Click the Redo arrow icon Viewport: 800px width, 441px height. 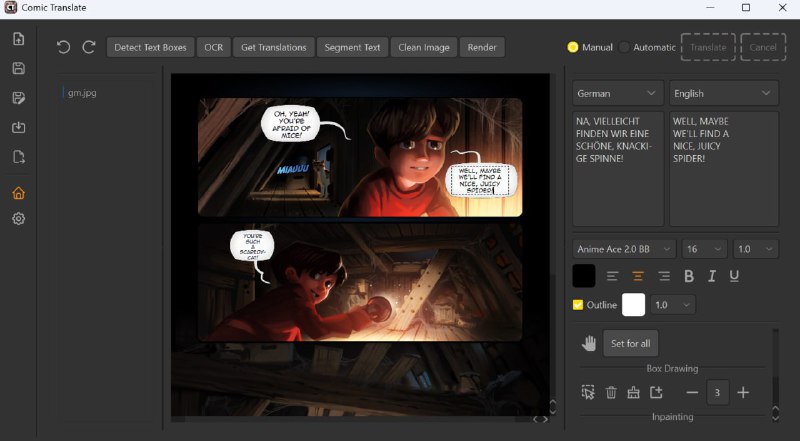pos(89,47)
